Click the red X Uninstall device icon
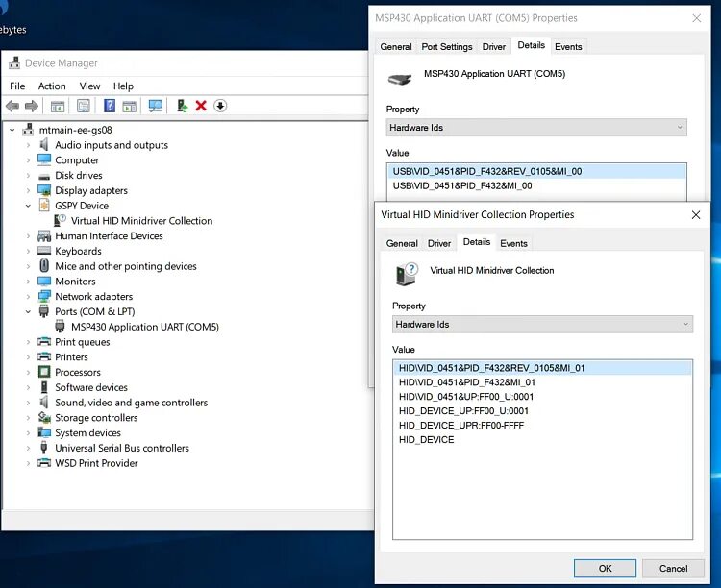Screen dimensions: 721x588 [x=201, y=106]
